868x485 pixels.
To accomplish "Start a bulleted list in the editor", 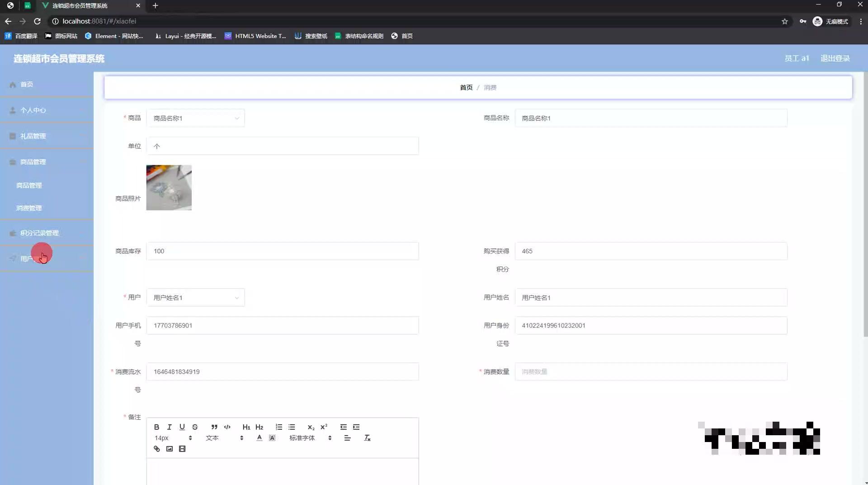I will (x=292, y=427).
